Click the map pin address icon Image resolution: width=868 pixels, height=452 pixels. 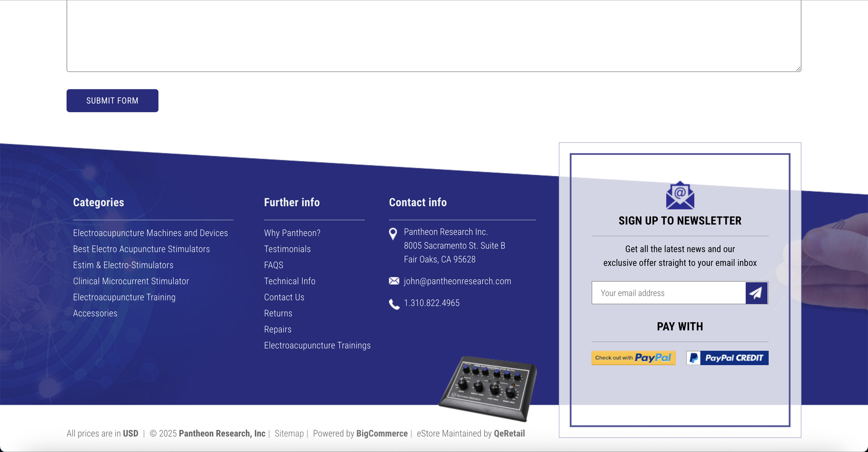point(393,234)
